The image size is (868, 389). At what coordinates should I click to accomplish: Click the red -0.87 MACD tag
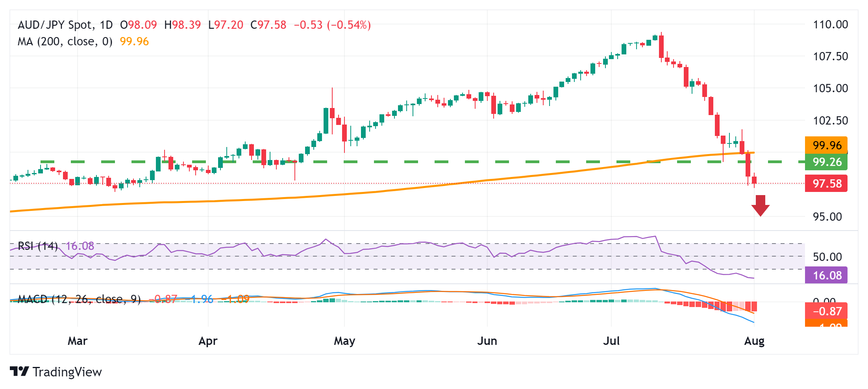pos(826,311)
